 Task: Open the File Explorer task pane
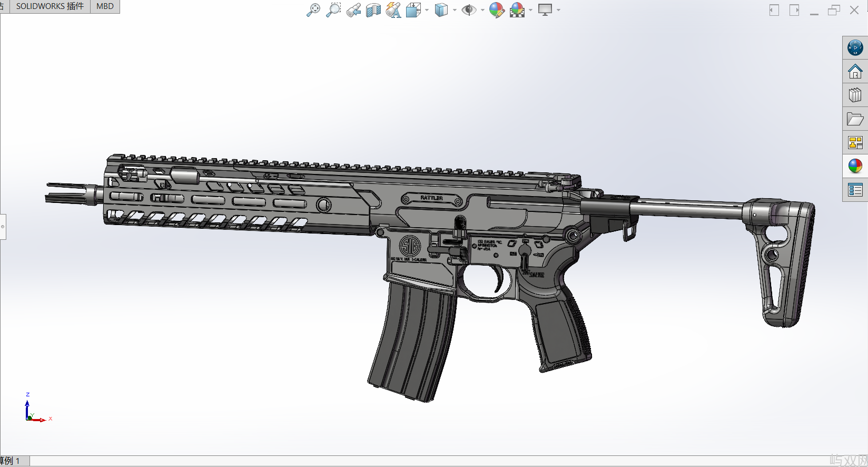coord(855,119)
